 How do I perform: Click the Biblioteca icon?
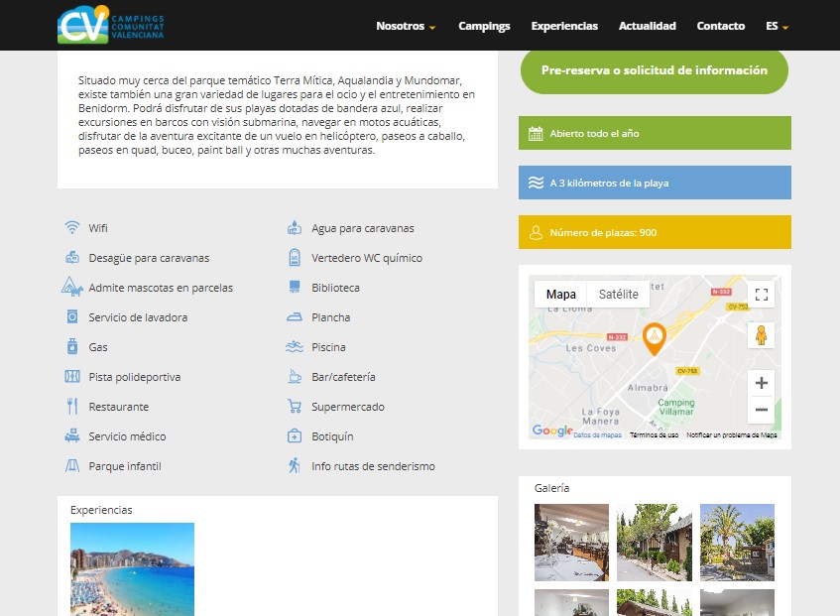tap(295, 287)
